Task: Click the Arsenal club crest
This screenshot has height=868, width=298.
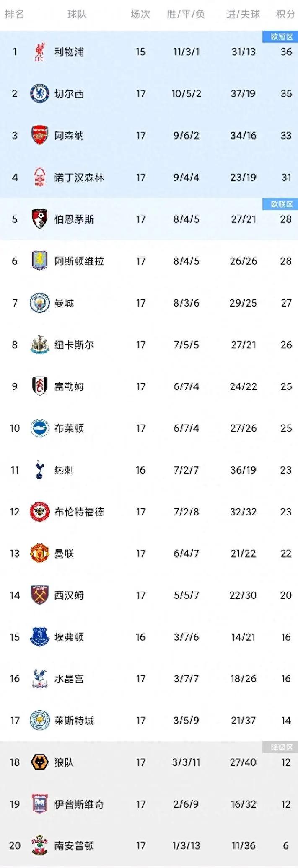Action: pyautogui.click(x=40, y=135)
